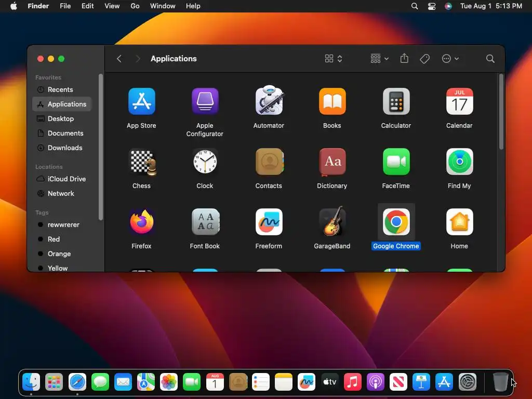Select the Orange tag in sidebar
The width and height of the screenshot is (532, 399).
tap(62, 254)
